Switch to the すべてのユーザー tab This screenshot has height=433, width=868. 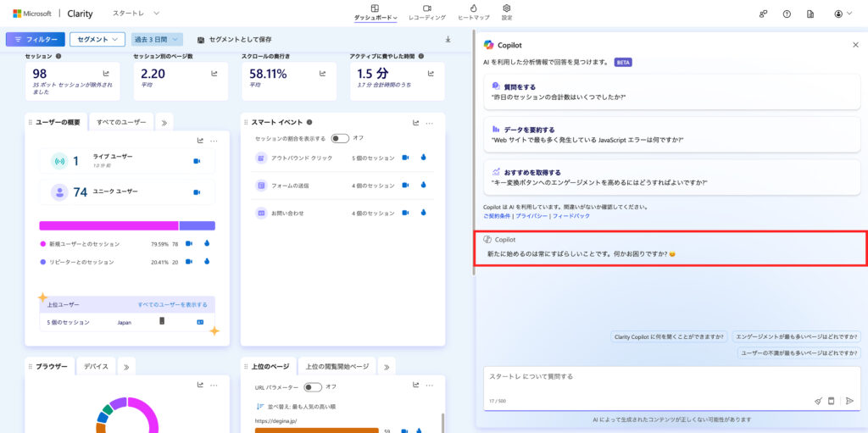click(x=120, y=122)
